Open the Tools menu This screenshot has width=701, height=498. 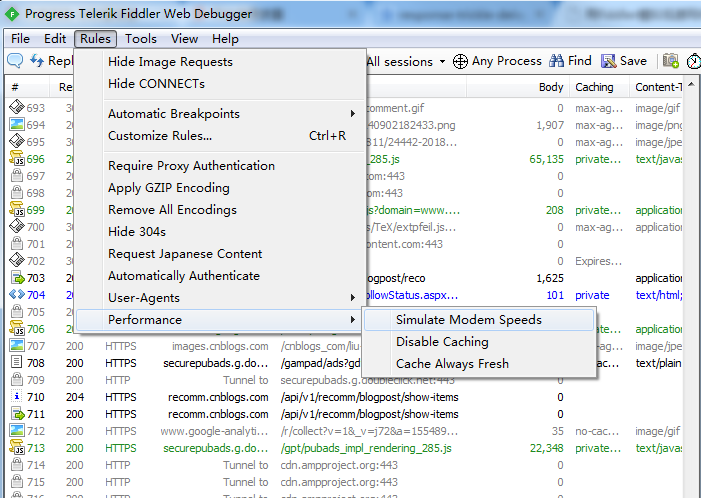(x=141, y=39)
